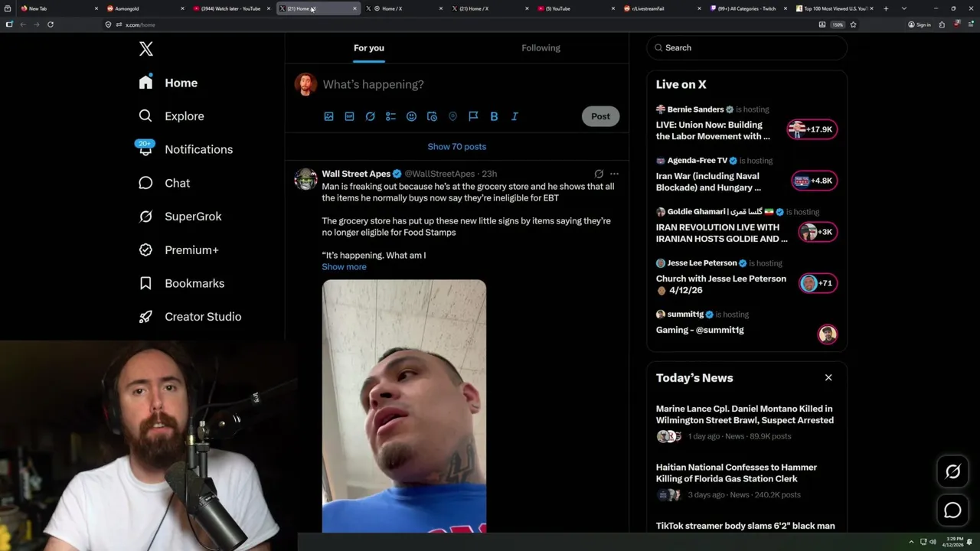Viewport: 980px width, 551px height.
Task: Switch to the For you tab
Action: point(369,47)
